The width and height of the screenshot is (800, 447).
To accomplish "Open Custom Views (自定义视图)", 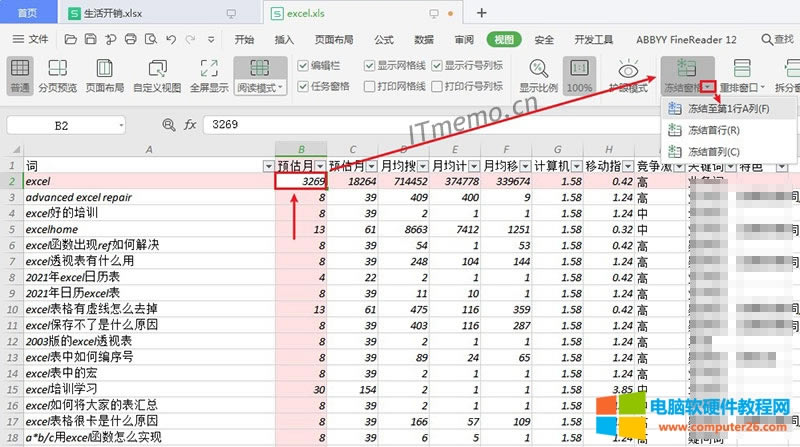I will pos(156,75).
